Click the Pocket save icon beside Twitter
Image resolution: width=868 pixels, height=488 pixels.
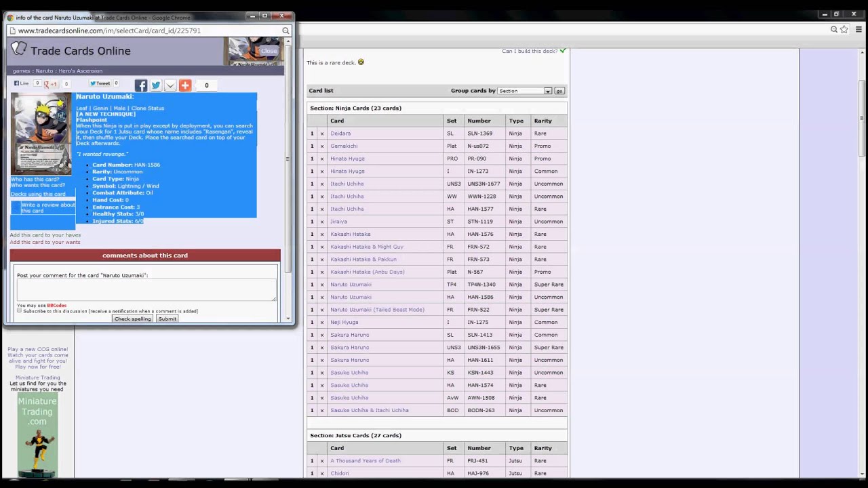click(x=170, y=85)
